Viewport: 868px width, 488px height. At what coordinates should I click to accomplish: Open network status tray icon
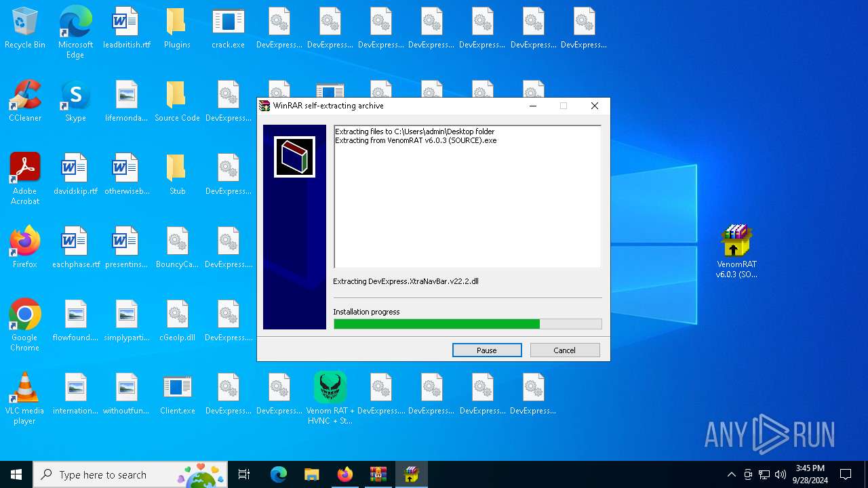(764, 474)
